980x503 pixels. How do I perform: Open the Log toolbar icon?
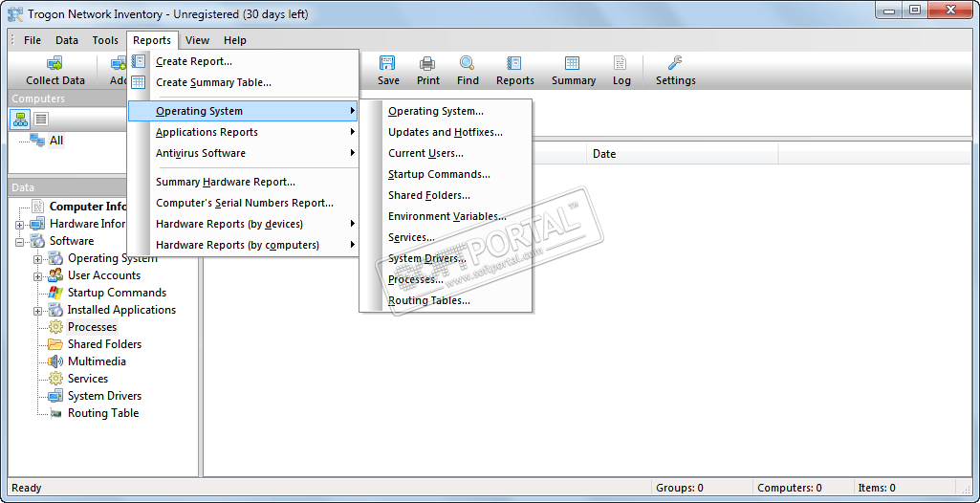click(620, 63)
